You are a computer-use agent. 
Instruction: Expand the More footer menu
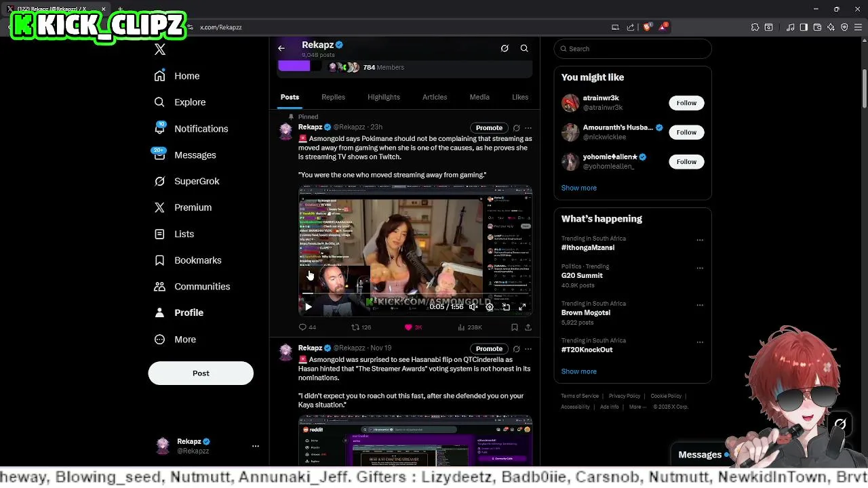[637, 407]
